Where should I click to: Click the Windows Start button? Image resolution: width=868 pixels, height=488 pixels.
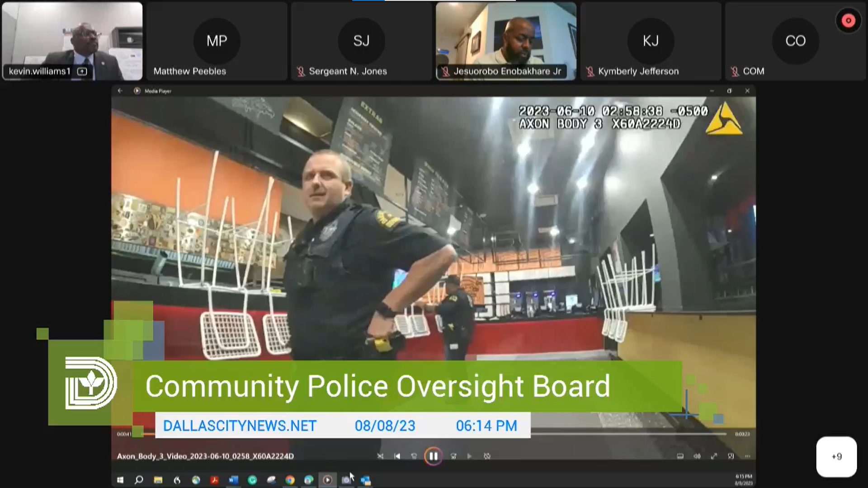120,480
